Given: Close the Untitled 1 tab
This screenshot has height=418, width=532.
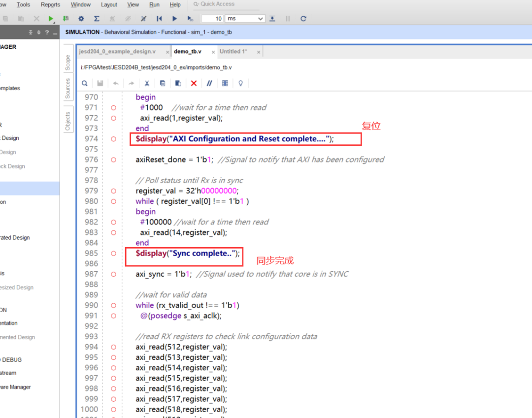Looking at the screenshot, I should pos(259,52).
